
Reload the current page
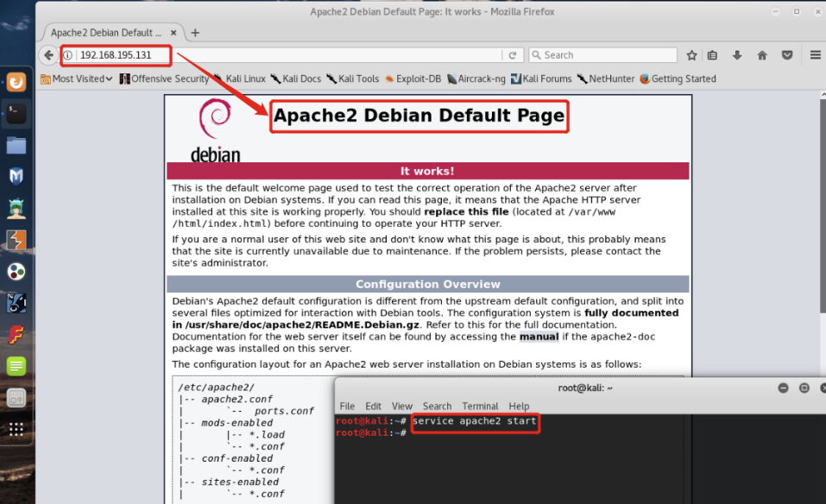pos(512,55)
